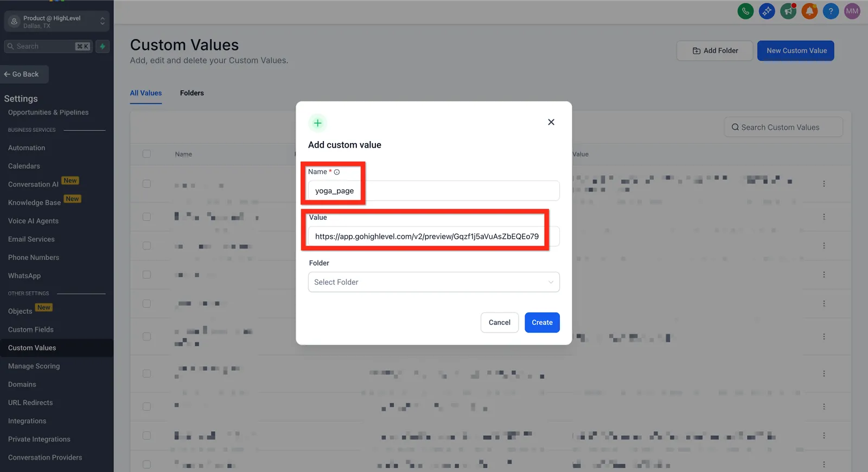Check the first row checkbox in table
868x472 pixels.
coord(146,184)
